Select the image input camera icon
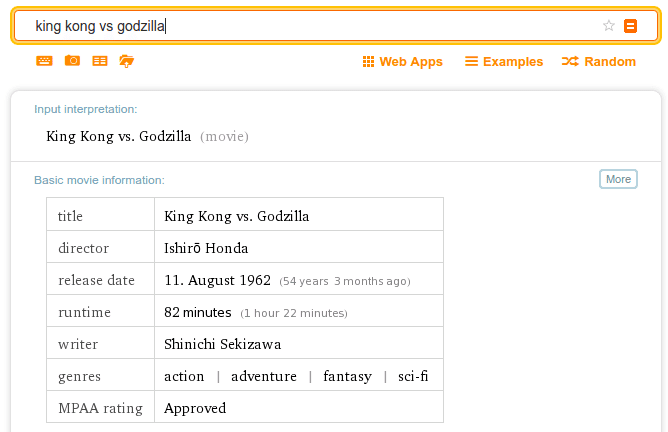This screenshot has width=668, height=432. click(x=72, y=60)
